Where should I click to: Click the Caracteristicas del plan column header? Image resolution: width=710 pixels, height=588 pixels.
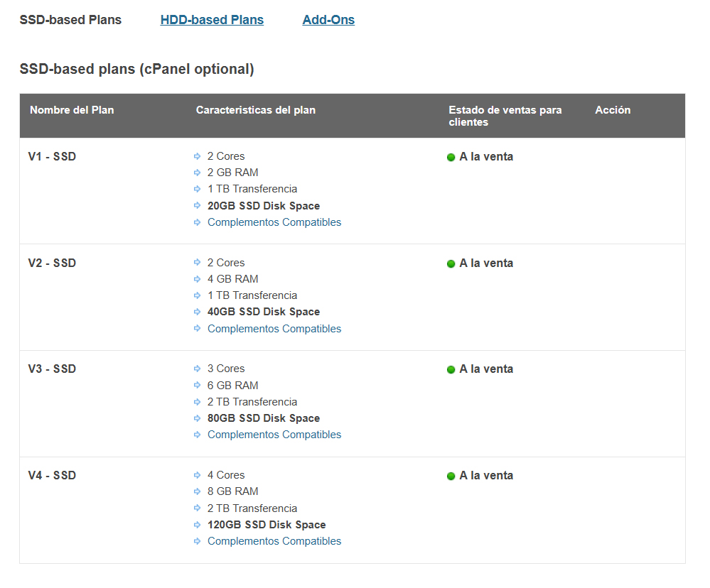[x=256, y=110]
